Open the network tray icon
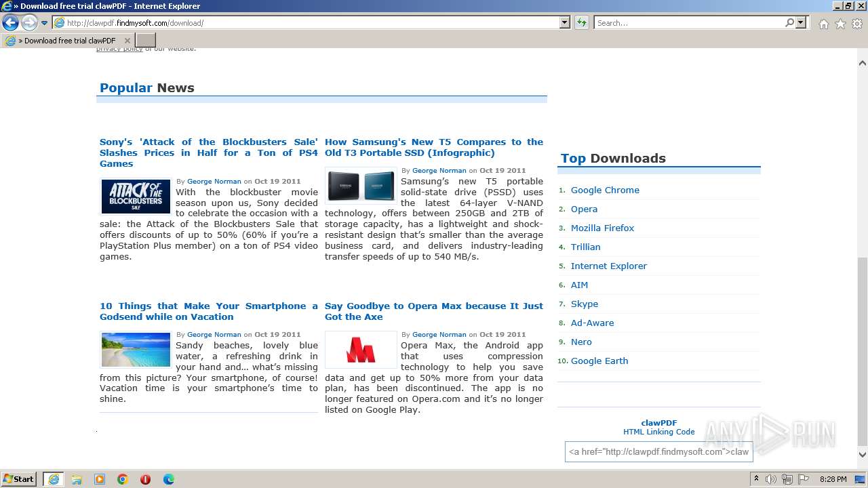 click(787, 479)
